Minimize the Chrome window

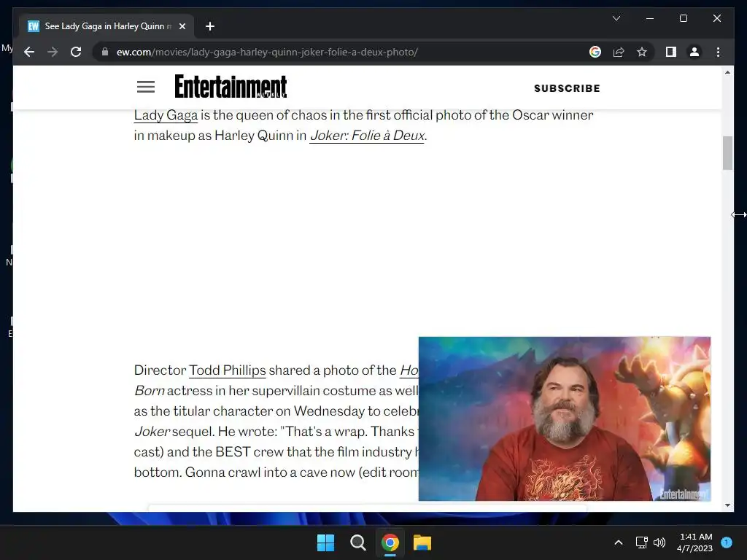click(650, 18)
